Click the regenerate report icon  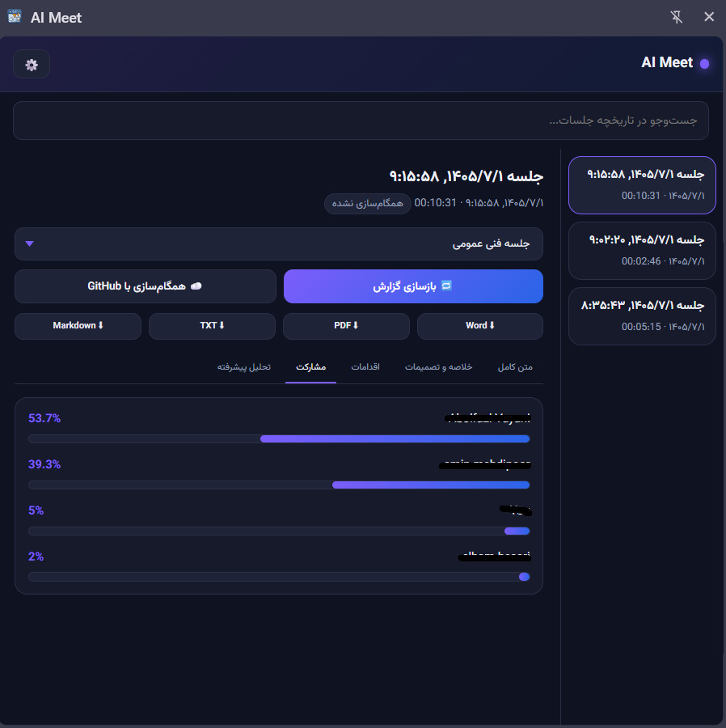pos(446,286)
